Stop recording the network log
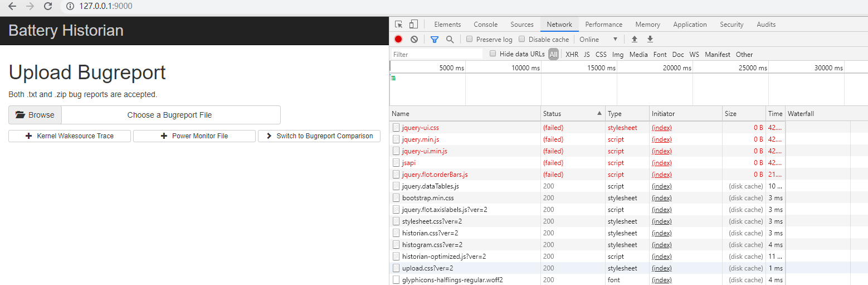The width and height of the screenshot is (868, 285). [x=398, y=40]
